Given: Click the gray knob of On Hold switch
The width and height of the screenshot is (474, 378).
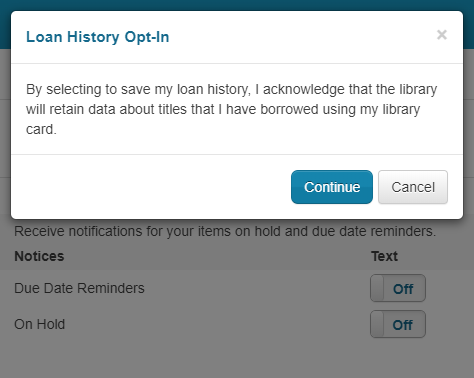Looking at the screenshot, I should 377,324.
